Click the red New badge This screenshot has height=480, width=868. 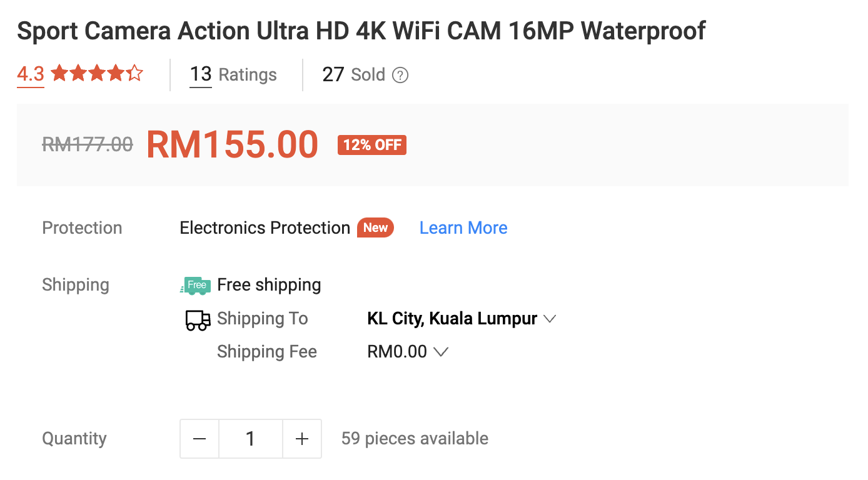point(375,228)
